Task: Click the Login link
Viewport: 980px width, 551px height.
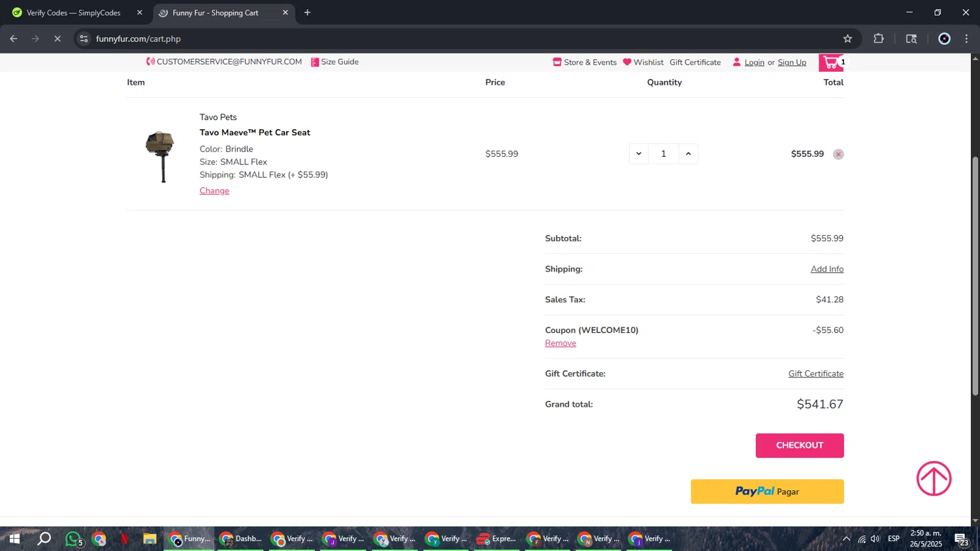Action: [x=754, y=63]
